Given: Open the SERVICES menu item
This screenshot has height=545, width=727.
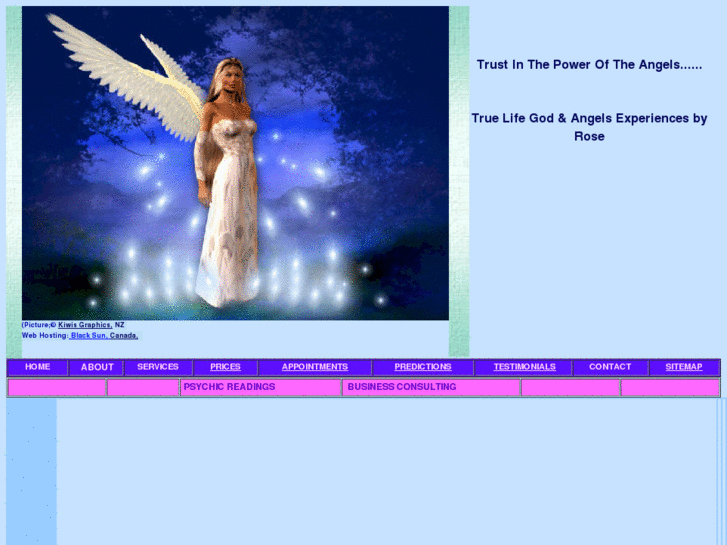Looking at the screenshot, I should coord(158,367).
